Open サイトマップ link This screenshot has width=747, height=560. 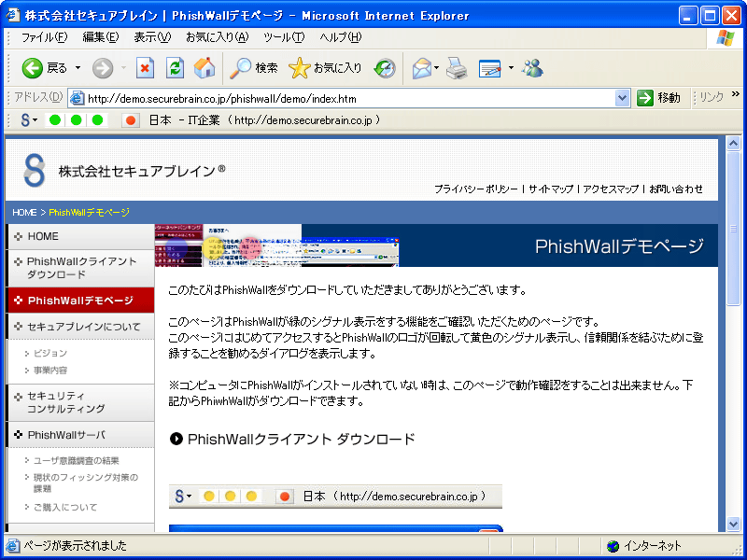coord(551,189)
